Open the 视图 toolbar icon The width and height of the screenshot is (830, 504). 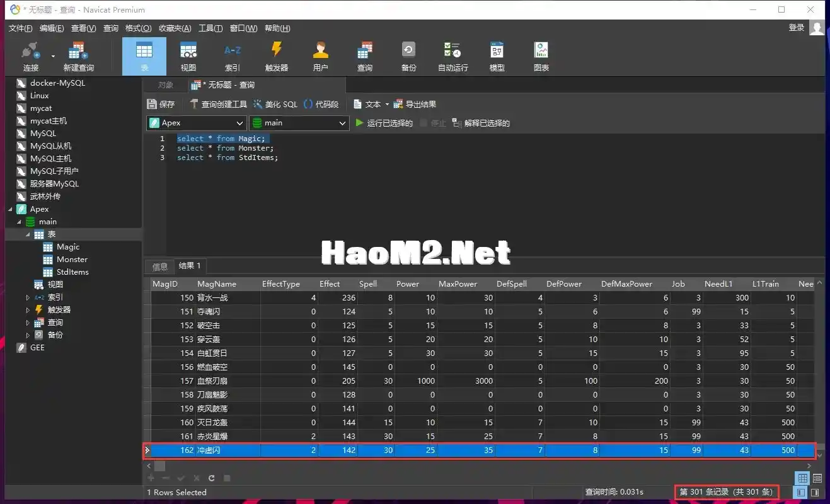click(x=188, y=57)
